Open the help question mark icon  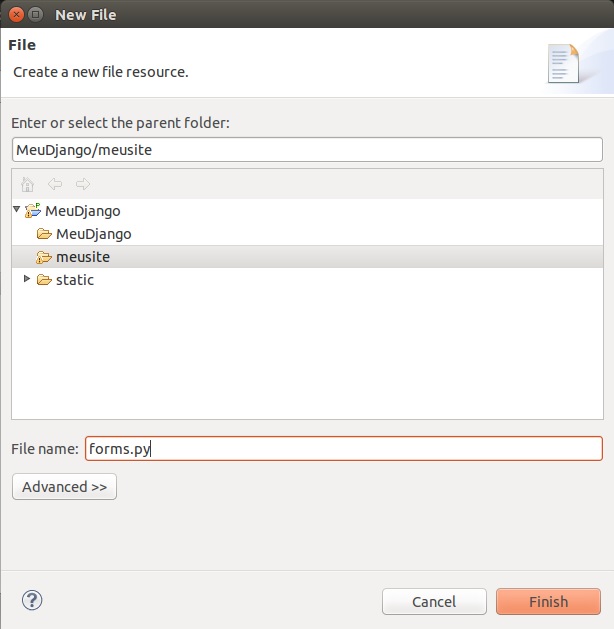point(32,600)
